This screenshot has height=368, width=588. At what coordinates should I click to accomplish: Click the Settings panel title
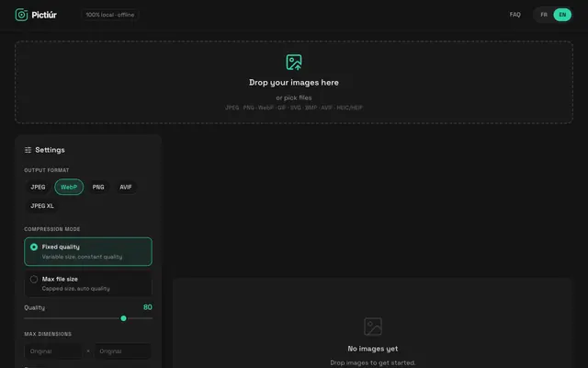[50, 150]
